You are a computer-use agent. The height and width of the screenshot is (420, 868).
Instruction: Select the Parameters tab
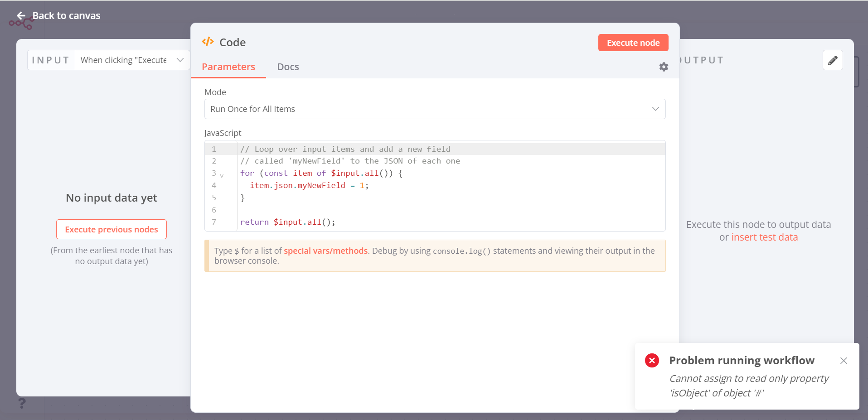coord(228,67)
